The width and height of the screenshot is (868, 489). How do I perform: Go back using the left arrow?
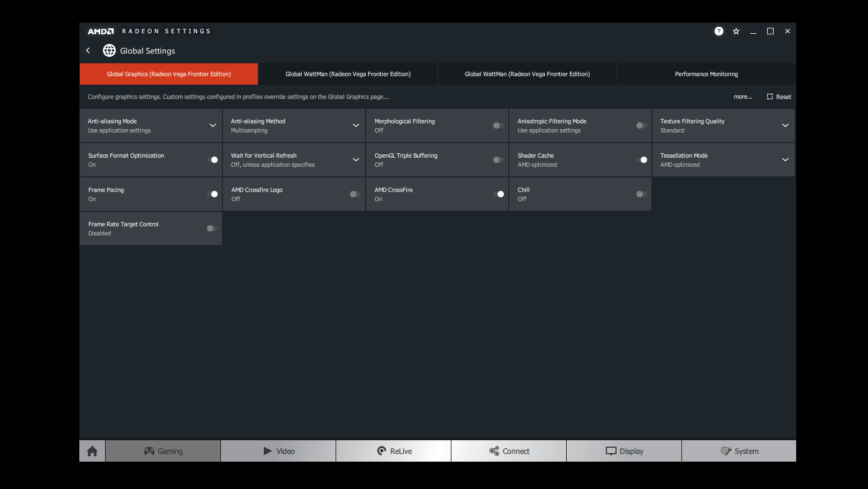coord(88,50)
